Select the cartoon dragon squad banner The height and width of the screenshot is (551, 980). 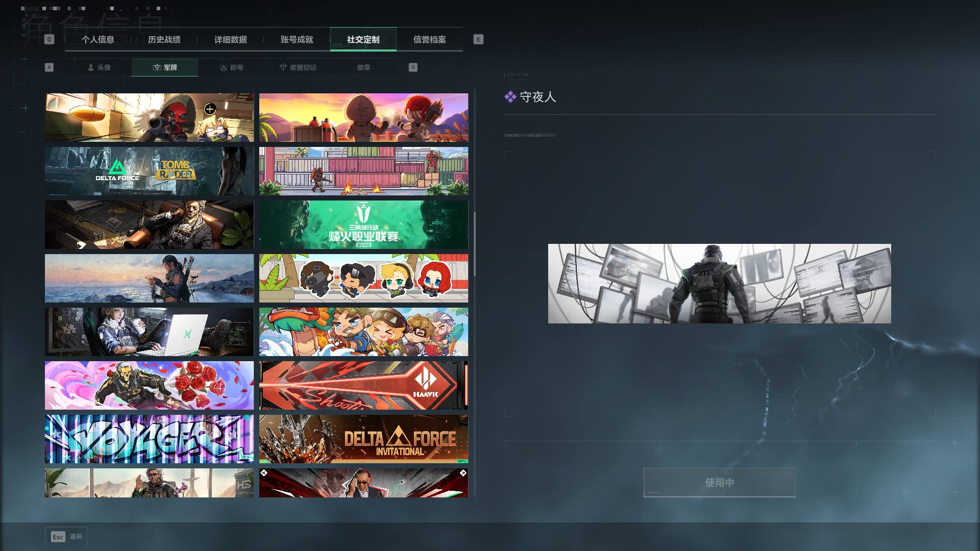click(x=363, y=332)
